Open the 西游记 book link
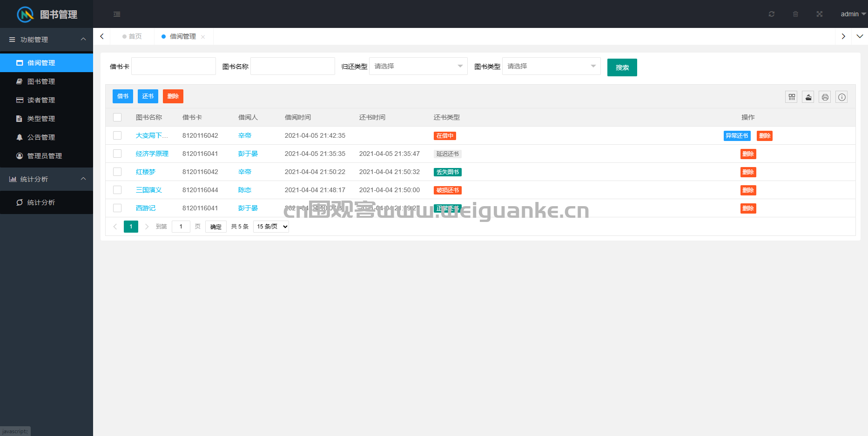Screen dimensions: 868x436 point(146,208)
